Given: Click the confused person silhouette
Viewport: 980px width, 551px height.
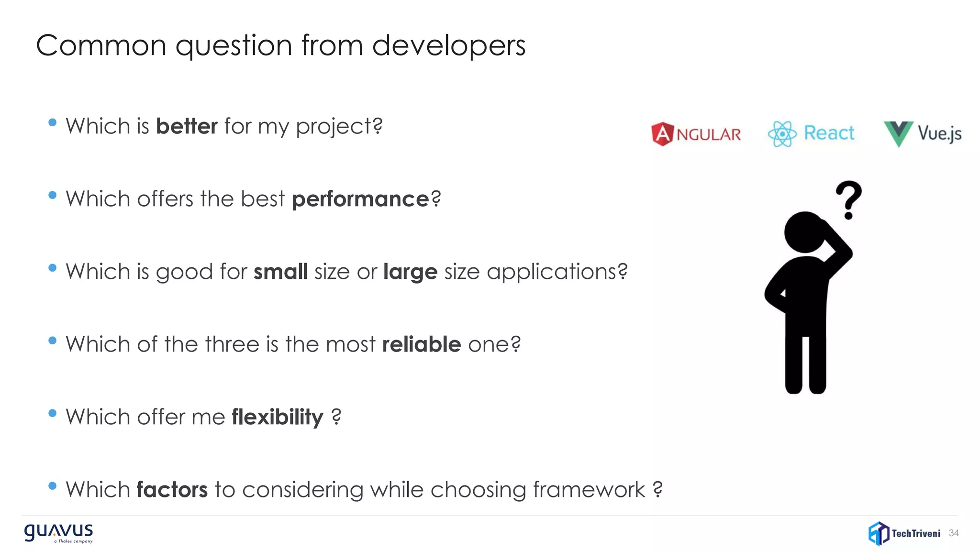Looking at the screenshot, I should (x=808, y=302).
